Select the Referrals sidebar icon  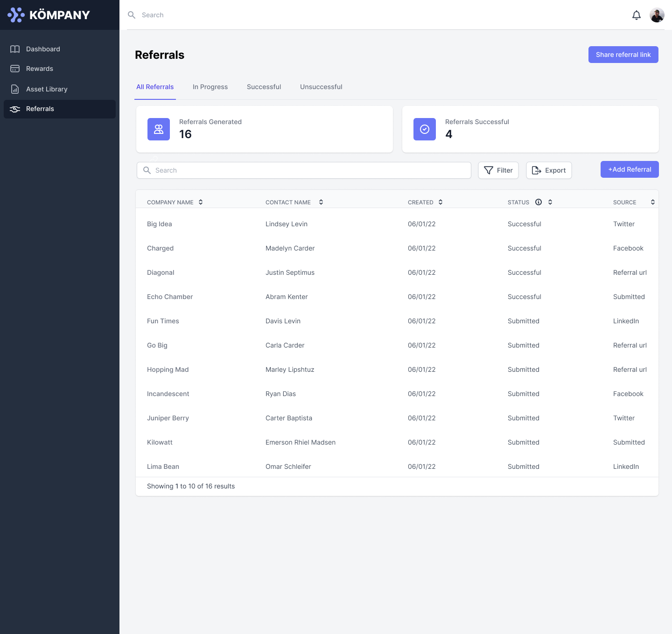click(x=14, y=109)
